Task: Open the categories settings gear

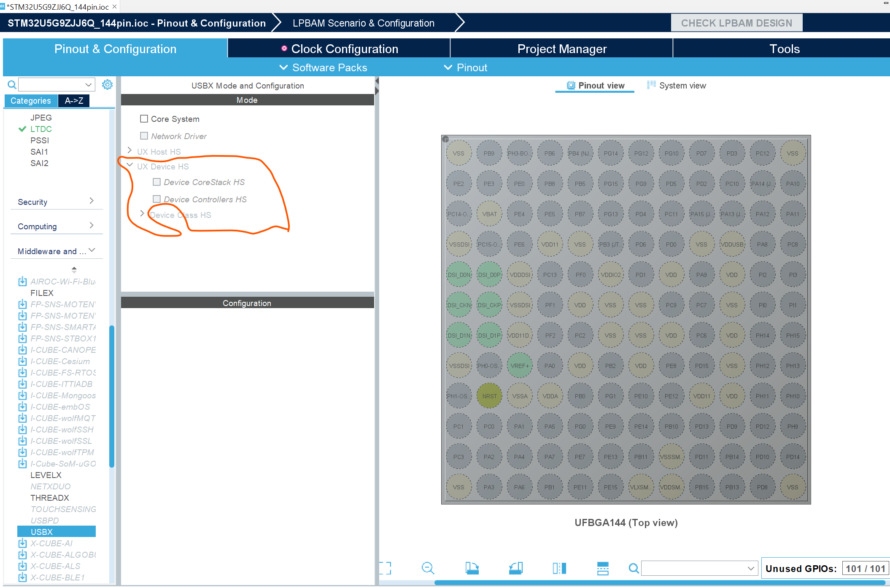Action: 108,85
